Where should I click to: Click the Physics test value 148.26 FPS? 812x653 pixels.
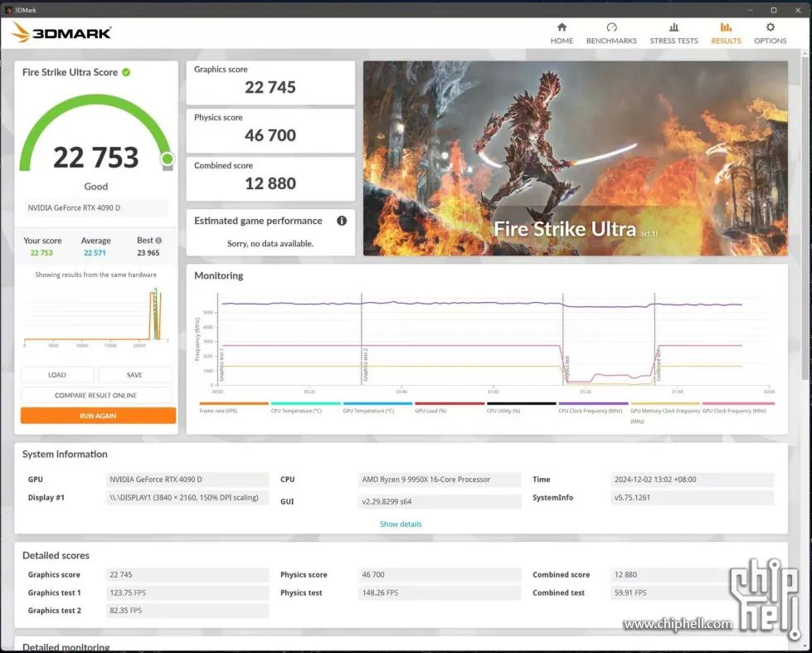439,592
